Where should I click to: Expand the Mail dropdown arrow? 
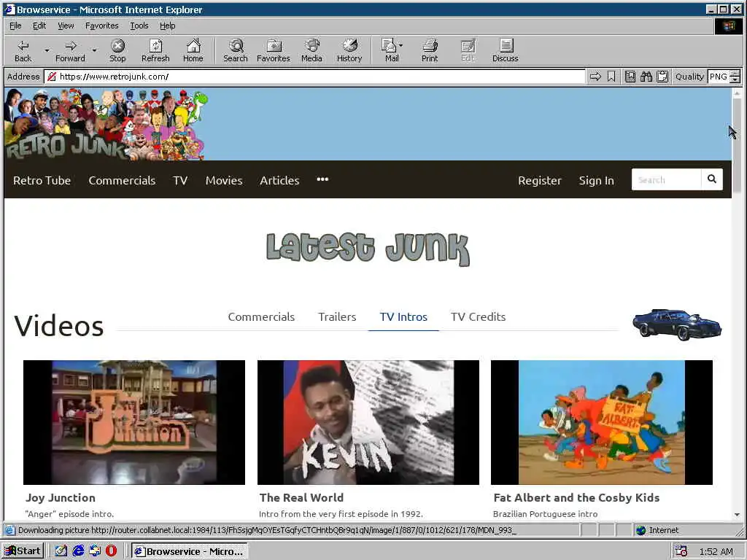click(401, 45)
